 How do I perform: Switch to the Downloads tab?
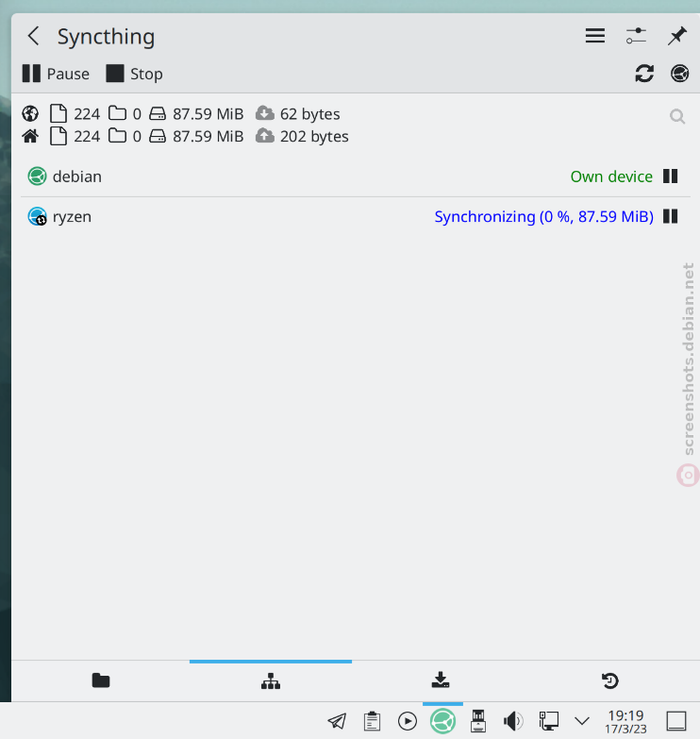click(441, 680)
